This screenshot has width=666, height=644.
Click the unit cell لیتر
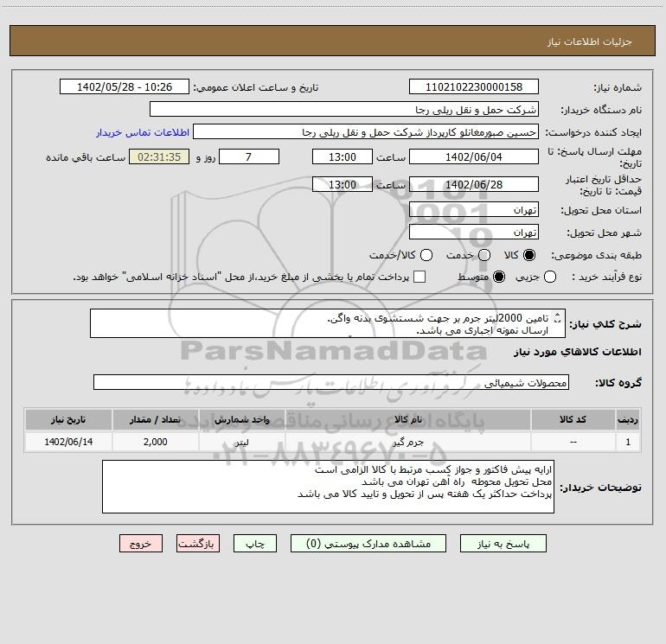pyautogui.click(x=241, y=442)
